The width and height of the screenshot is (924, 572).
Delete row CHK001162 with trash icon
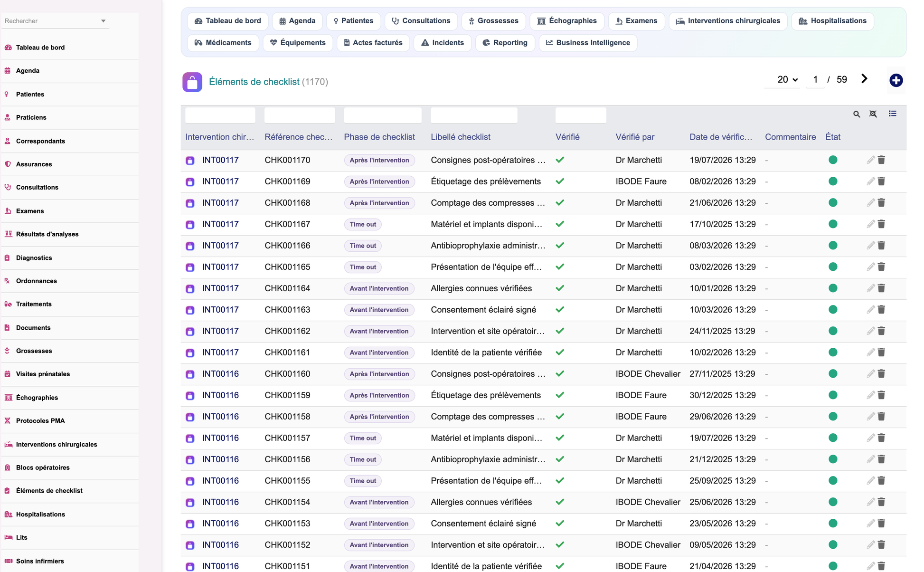pyautogui.click(x=881, y=331)
